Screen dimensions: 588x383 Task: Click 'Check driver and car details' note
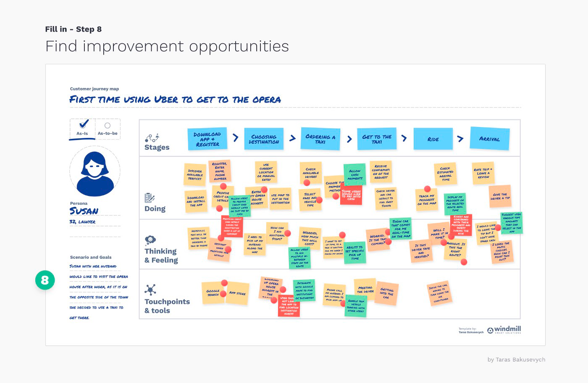pyautogui.click(x=386, y=198)
